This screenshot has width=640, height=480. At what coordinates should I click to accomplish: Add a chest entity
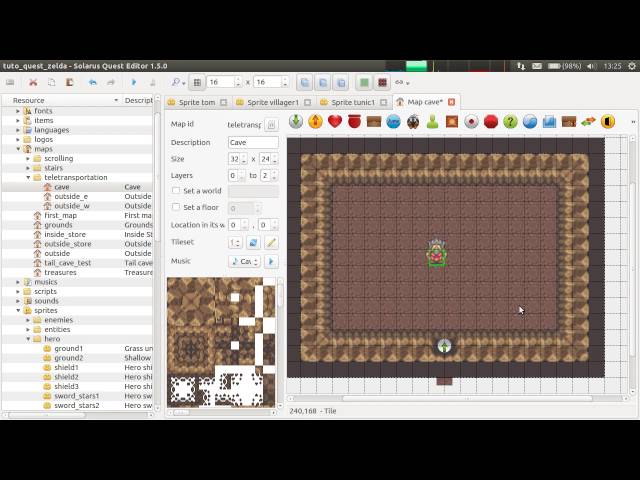[x=374, y=121]
